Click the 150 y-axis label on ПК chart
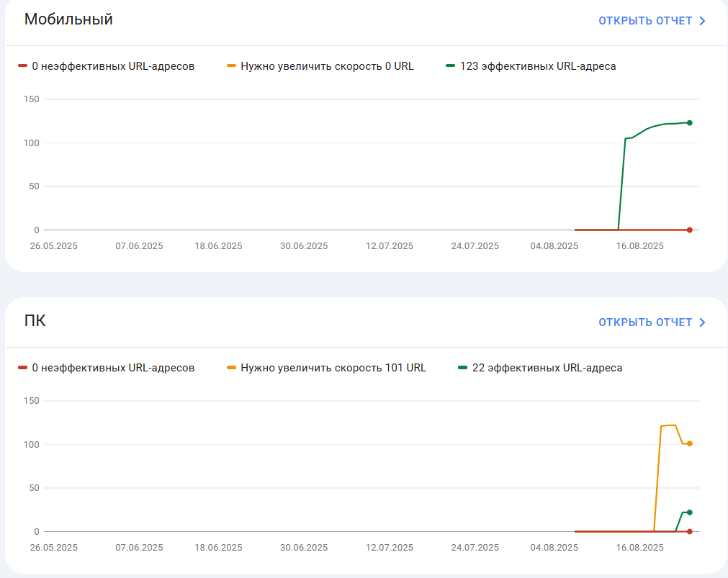Viewport: 728px width, 578px height. pyautogui.click(x=32, y=401)
